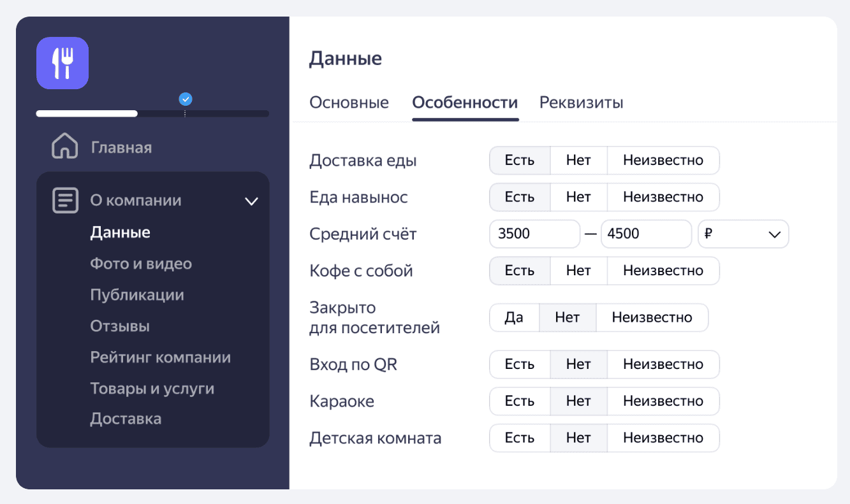
Task: Set Вход по QR to Нет
Action: [x=578, y=364]
